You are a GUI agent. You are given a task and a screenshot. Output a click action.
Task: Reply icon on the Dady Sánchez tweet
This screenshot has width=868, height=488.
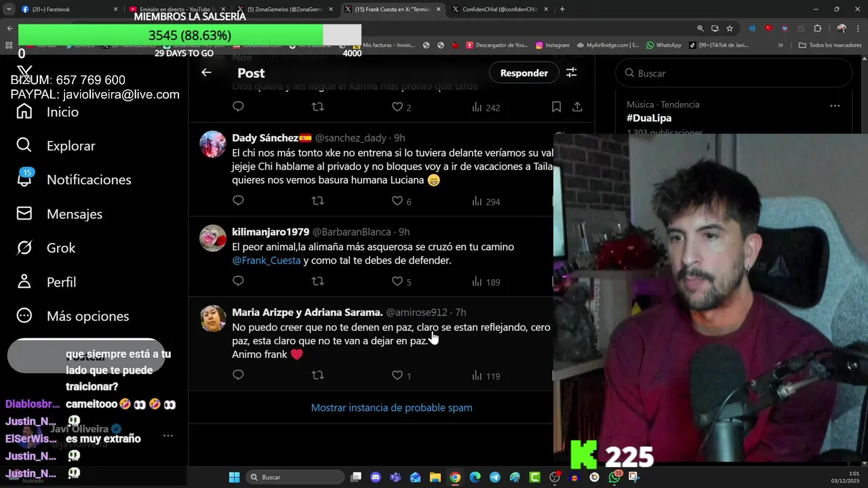pyautogui.click(x=238, y=201)
